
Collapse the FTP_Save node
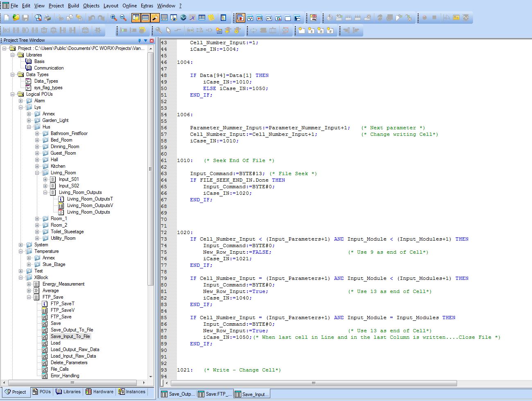(29, 297)
